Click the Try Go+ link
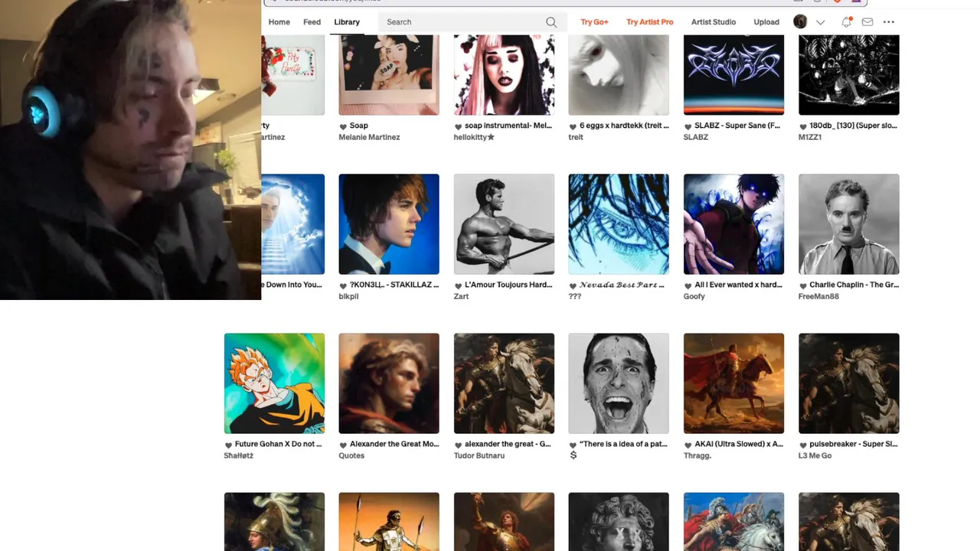This screenshot has width=980, height=551. coord(594,22)
